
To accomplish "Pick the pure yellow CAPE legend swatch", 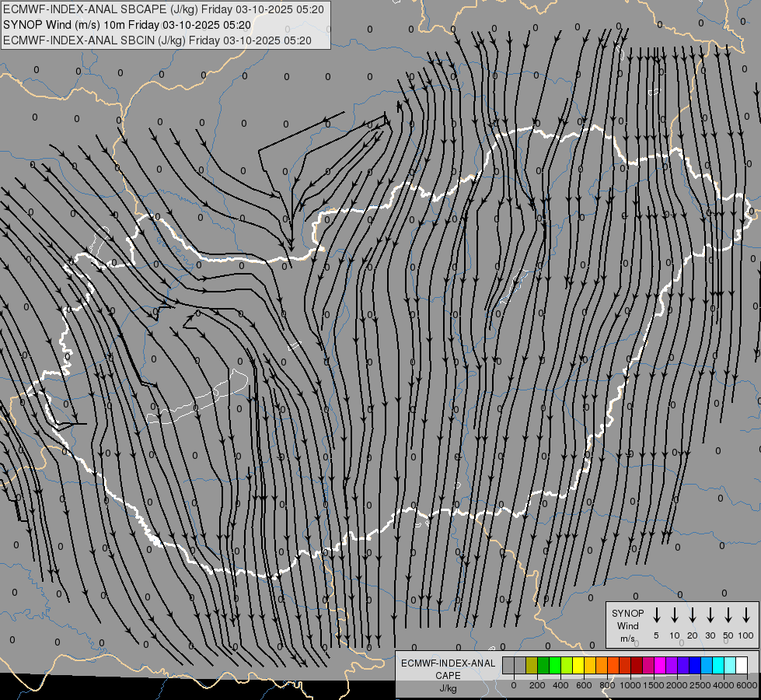I will click(578, 665).
